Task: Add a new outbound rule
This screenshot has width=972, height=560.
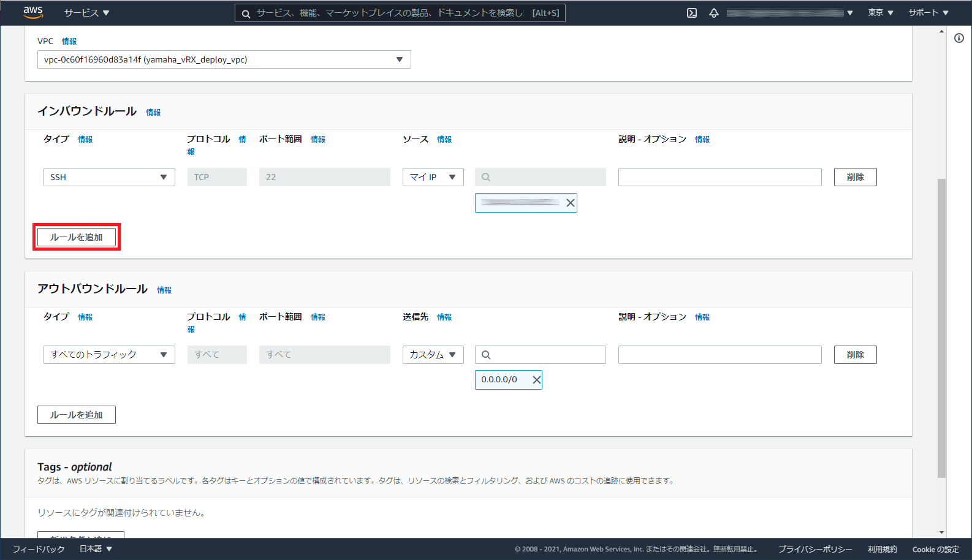Action: coord(77,415)
